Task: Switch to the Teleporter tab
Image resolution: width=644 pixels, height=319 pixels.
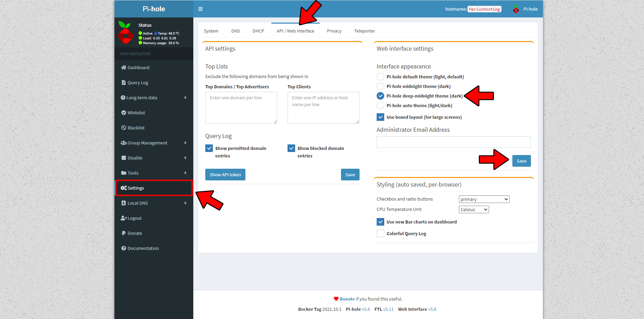Action: (365, 31)
